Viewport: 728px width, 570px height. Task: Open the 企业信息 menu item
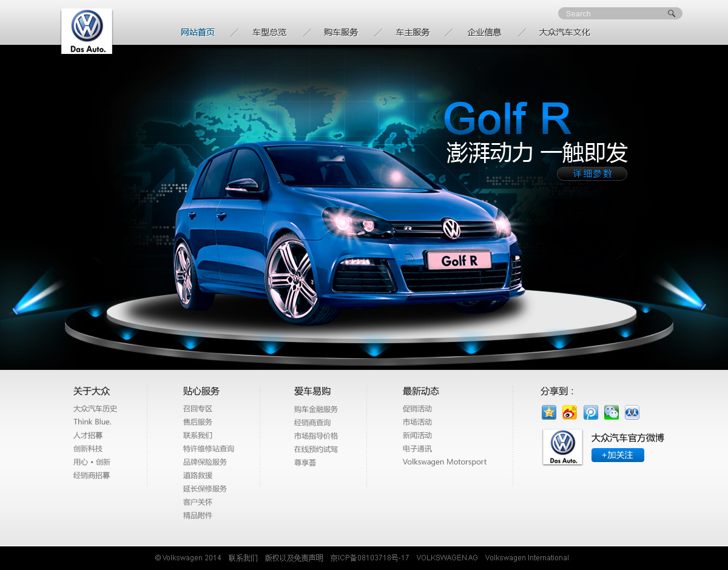tap(484, 32)
